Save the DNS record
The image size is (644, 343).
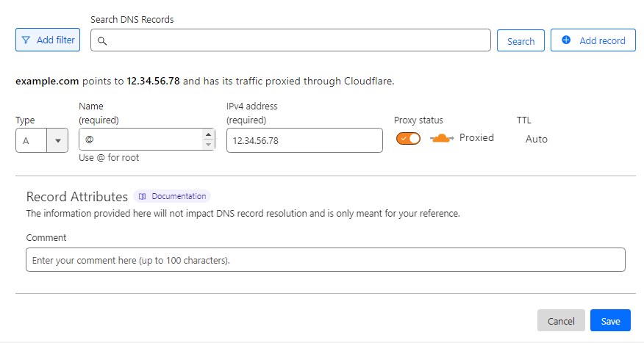pyautogui.click(x=610, y=320)
